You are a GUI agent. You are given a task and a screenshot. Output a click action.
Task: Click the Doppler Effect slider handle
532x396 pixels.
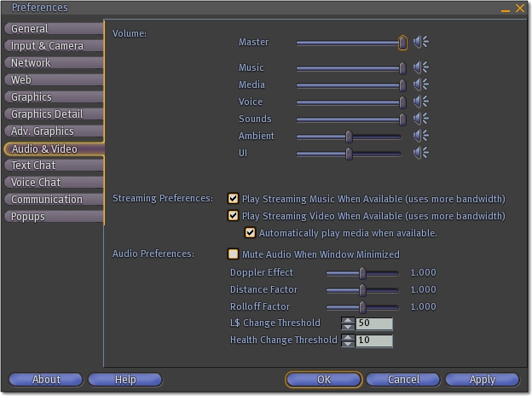pos(362,273)
